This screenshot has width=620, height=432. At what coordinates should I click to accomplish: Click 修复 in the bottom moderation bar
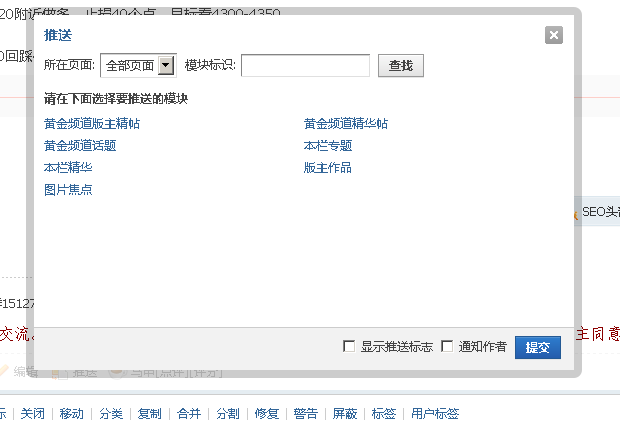coord(267,414)
